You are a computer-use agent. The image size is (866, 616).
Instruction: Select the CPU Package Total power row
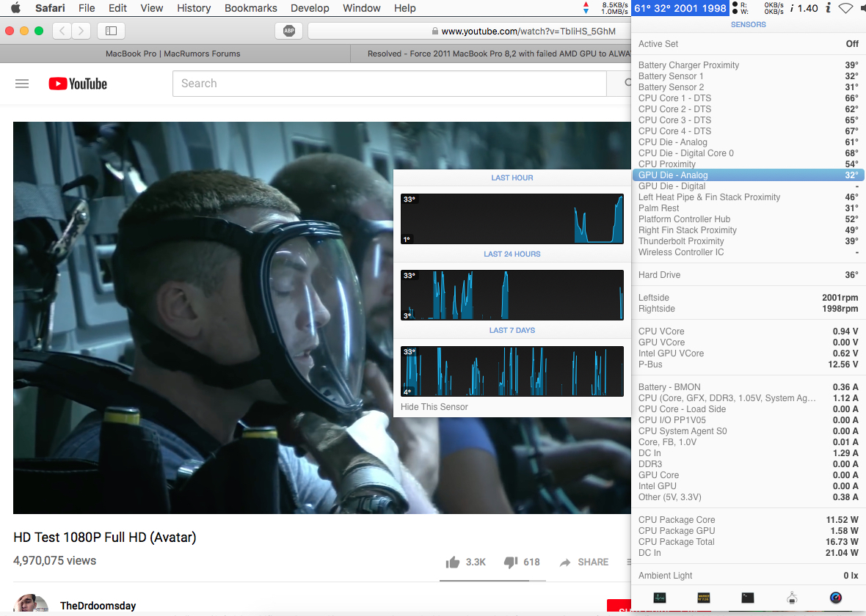click(x=749, y=542)
